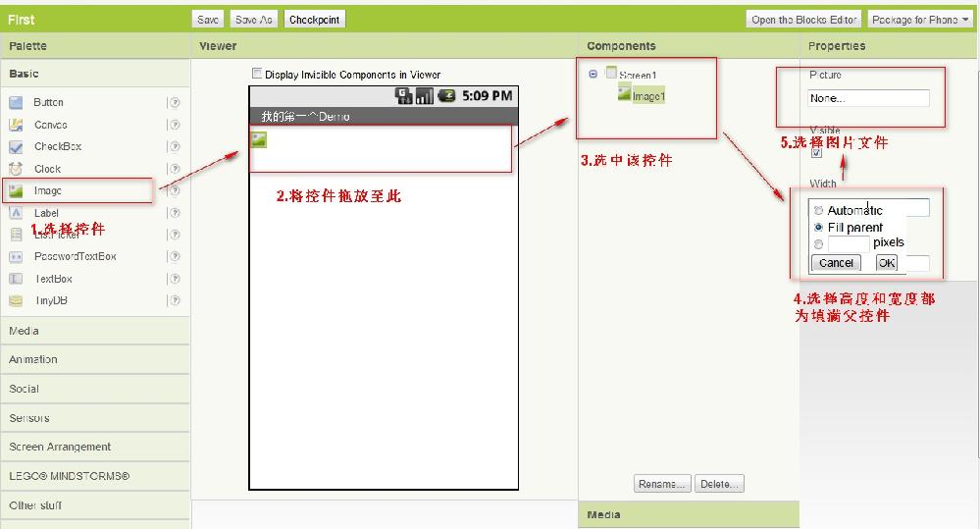This screenshot has width=980, height=529.
Task: Select the Fill parent radio button
Action: tap(818, 227)
